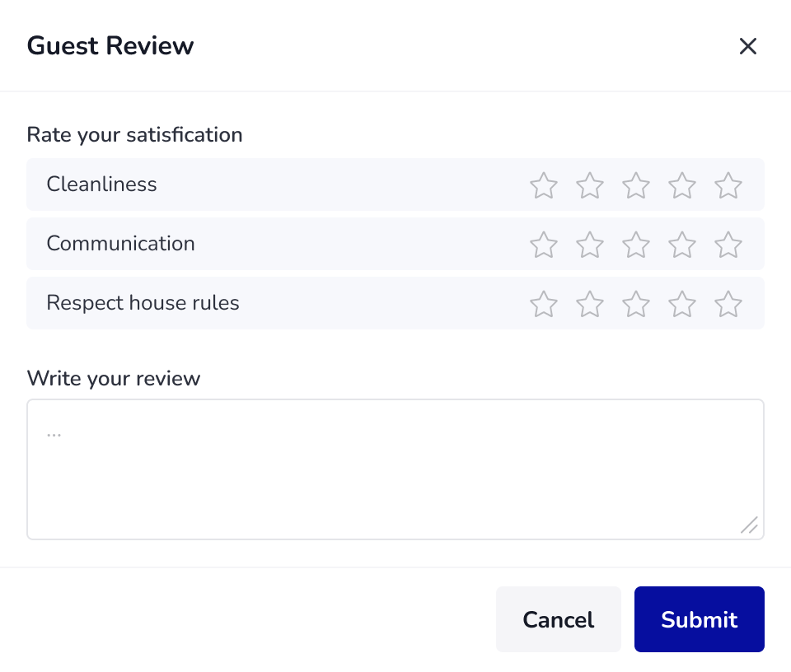Focus the Write your review text area
The width and height of the screenshot is (791, 672).
pyautogui.click(x=395, y=469)
